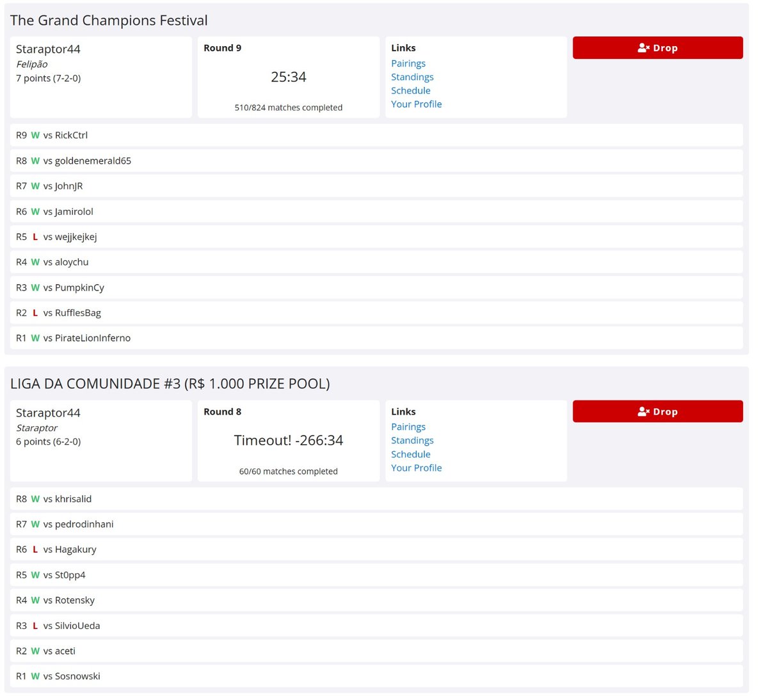Select the R1 match vs Sosnowski
768x700 pixels.
376,676
